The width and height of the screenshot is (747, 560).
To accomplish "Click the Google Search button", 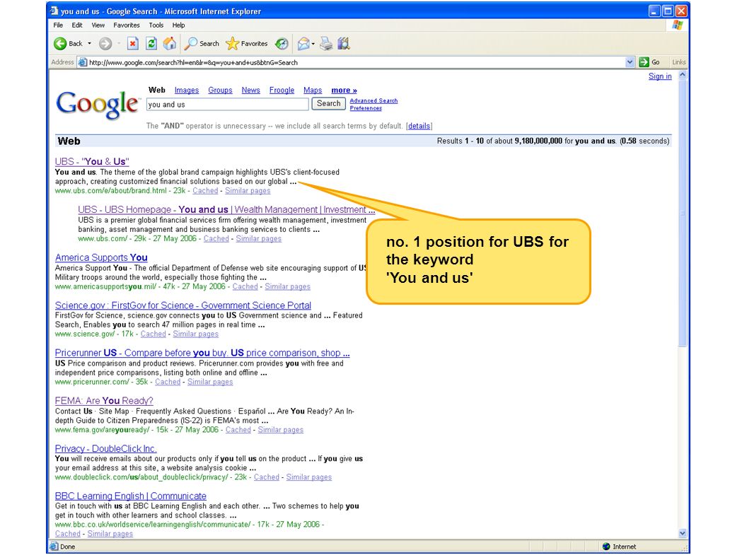I will tap(329, 104).
